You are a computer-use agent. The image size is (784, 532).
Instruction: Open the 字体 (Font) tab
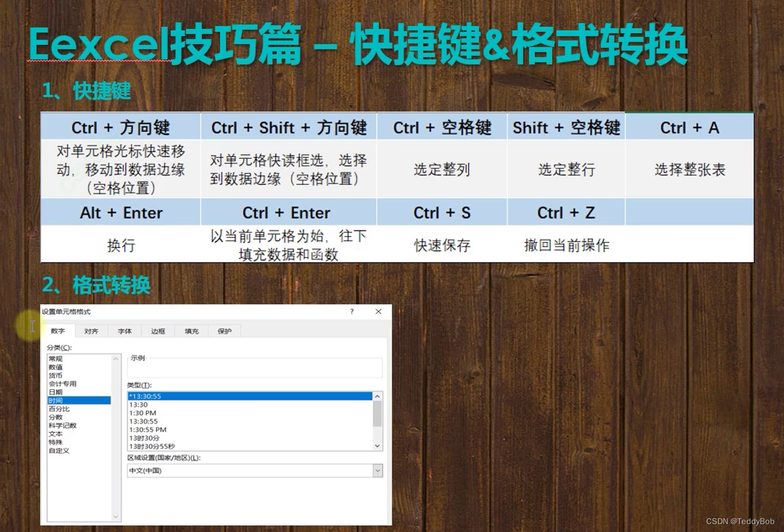[x=124, y=331]
